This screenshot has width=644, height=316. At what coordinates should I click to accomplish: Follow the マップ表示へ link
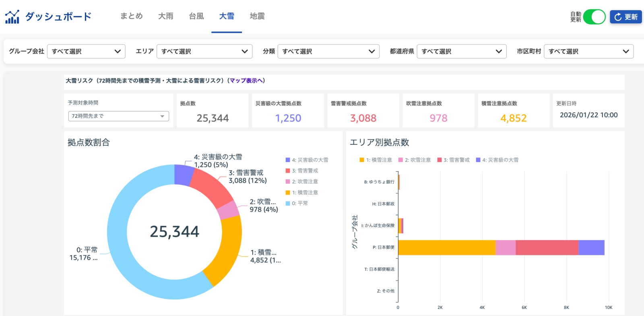246,81
